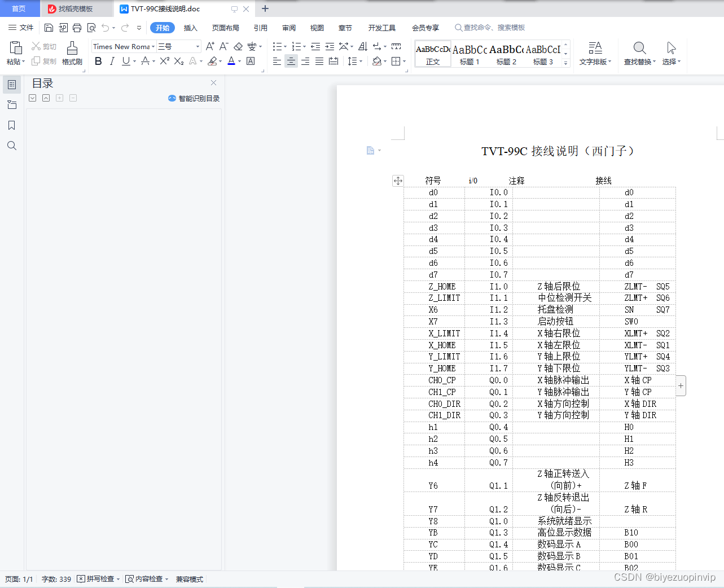Close the 目录 outline panel
Screen dimensions: 724x588
213,83
